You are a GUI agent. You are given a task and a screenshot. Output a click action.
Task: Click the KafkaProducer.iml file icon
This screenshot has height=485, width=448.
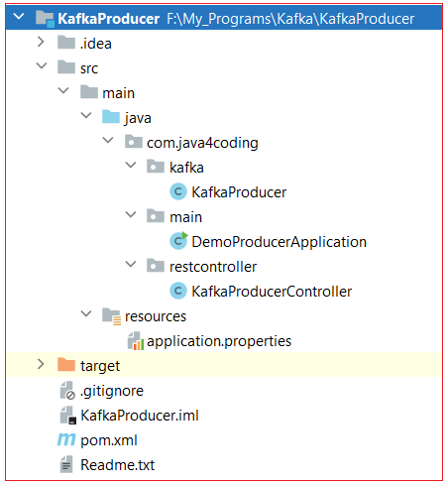coord(68,416)
